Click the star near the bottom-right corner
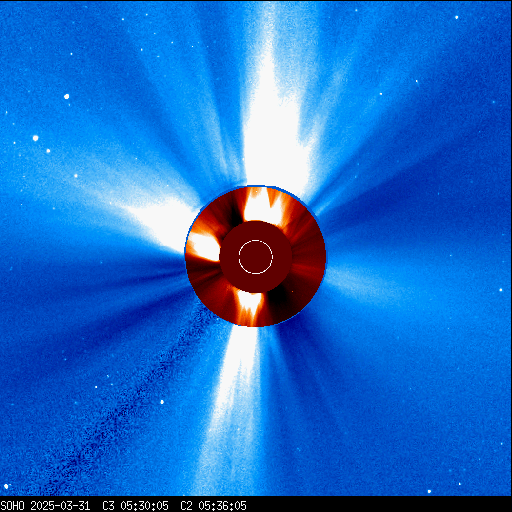 point(429,491)
